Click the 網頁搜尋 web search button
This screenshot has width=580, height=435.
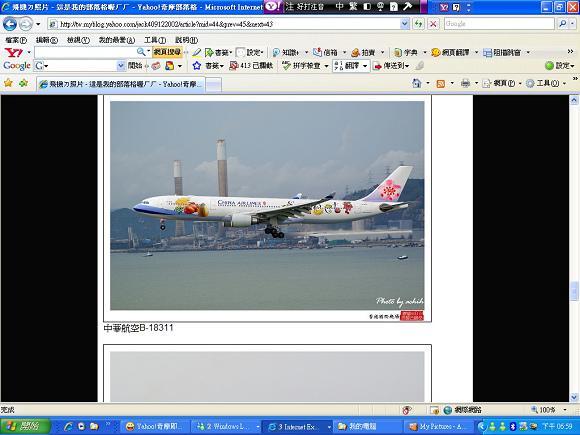167,52
